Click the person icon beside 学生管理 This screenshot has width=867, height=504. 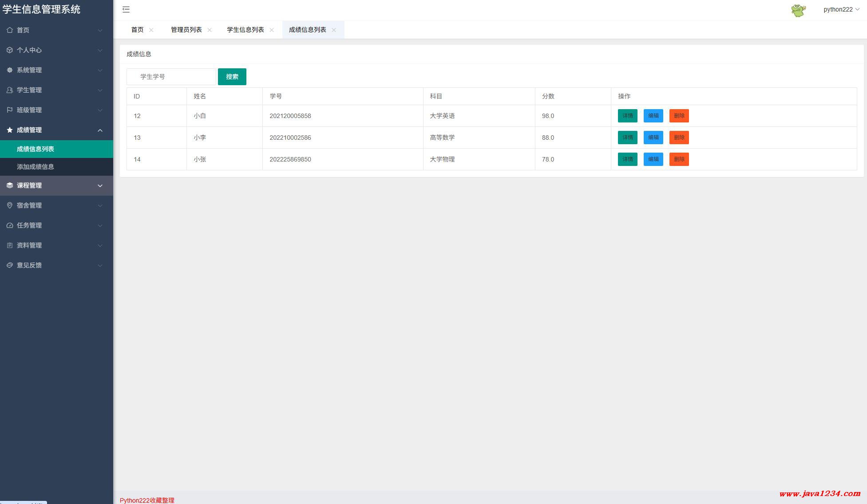pos(10,90)
